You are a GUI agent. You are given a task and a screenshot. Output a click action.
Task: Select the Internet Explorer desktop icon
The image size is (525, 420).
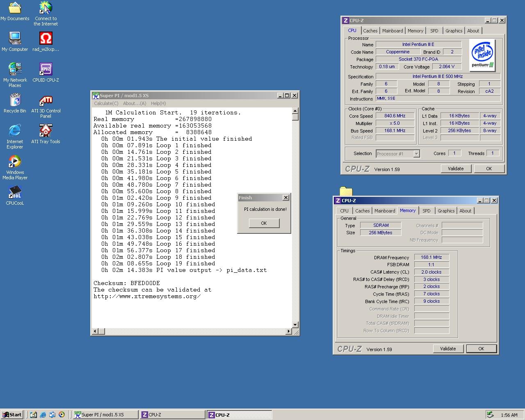tap(15, 137)
